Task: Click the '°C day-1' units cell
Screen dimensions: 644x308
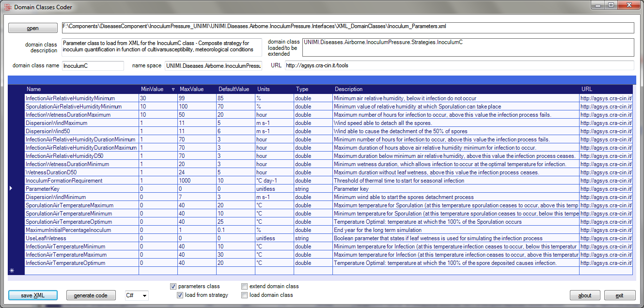Action: pos(274,181)
